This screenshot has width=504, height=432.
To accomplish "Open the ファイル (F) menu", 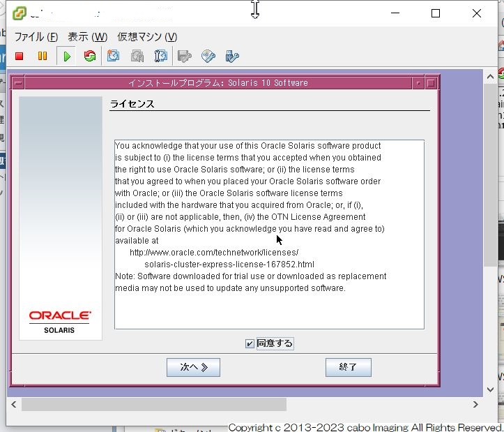I will click(x=36, y=37).
